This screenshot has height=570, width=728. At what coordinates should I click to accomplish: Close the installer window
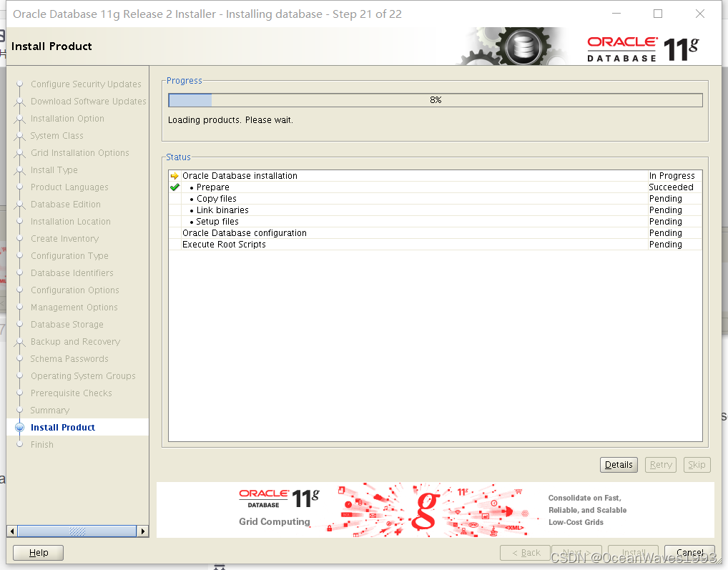coord(699,14)
